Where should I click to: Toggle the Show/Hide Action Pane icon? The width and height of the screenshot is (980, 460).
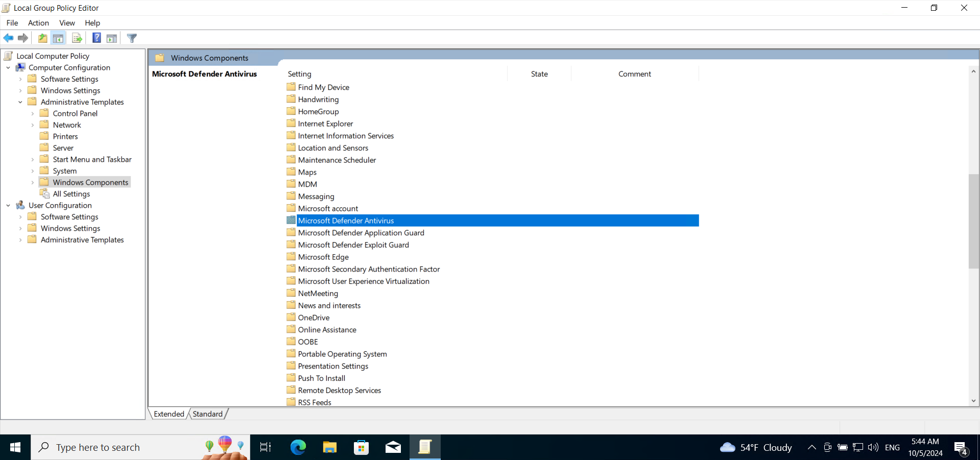pos(112,38)
